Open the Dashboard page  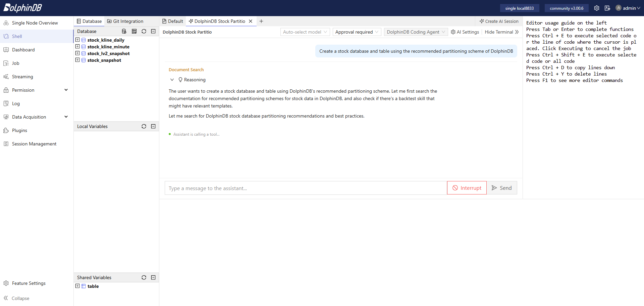(37, 50)
